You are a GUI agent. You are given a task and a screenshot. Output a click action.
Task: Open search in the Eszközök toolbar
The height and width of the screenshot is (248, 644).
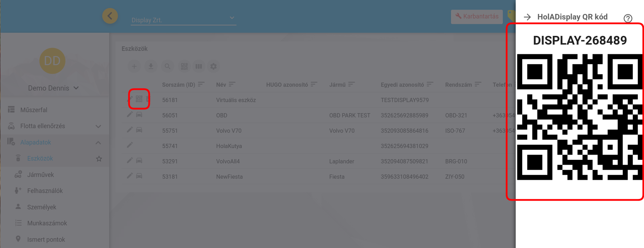point(167,66)
